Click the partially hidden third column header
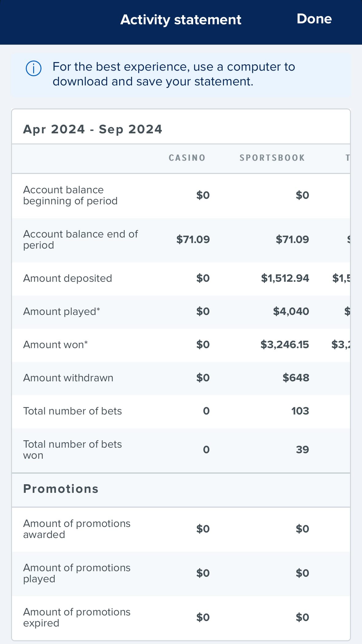The height and width of the screenshot is (644, 362). 348,158
